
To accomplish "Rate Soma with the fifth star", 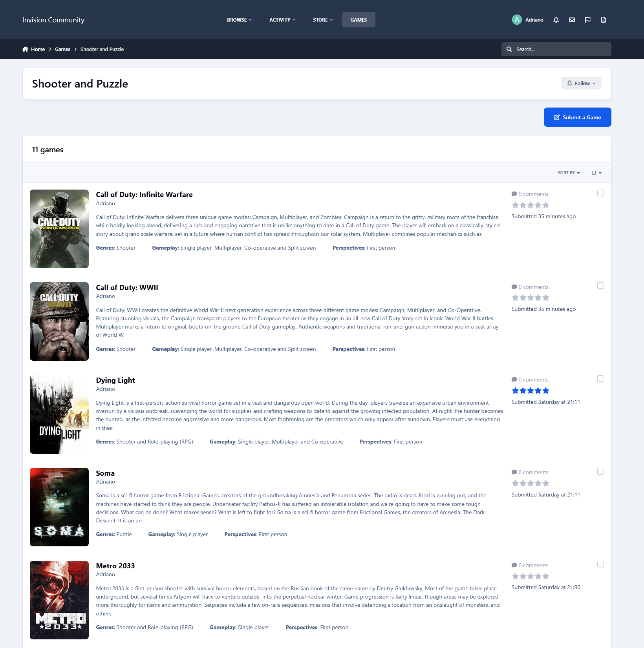I will pyautogui.click(x=545, y=483).
